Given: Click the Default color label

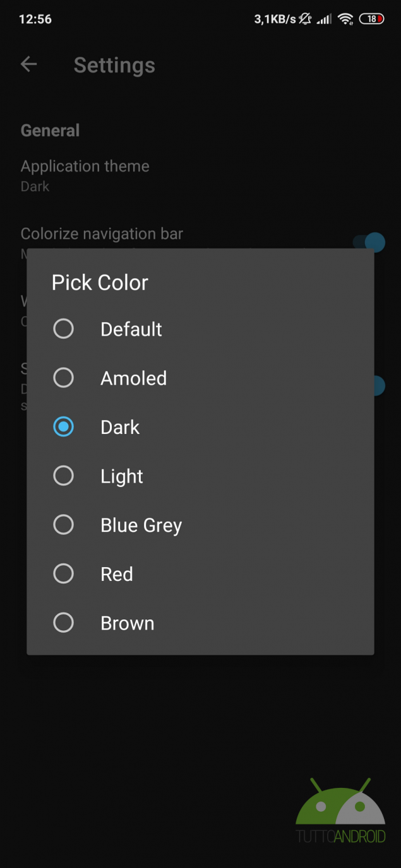Looking at the screenshot, I should tap(131, 329).
